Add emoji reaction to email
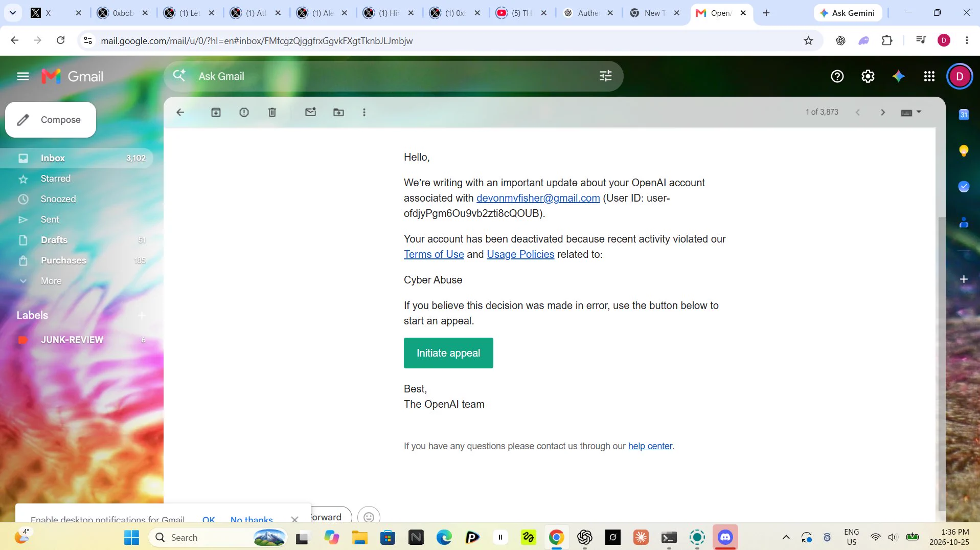Screen dimensions: 980x550 (x=369, y=516)
